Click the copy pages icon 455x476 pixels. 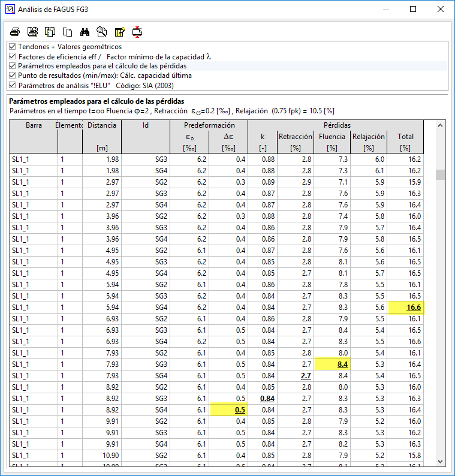pyautogui.click(x=67, y=32)
